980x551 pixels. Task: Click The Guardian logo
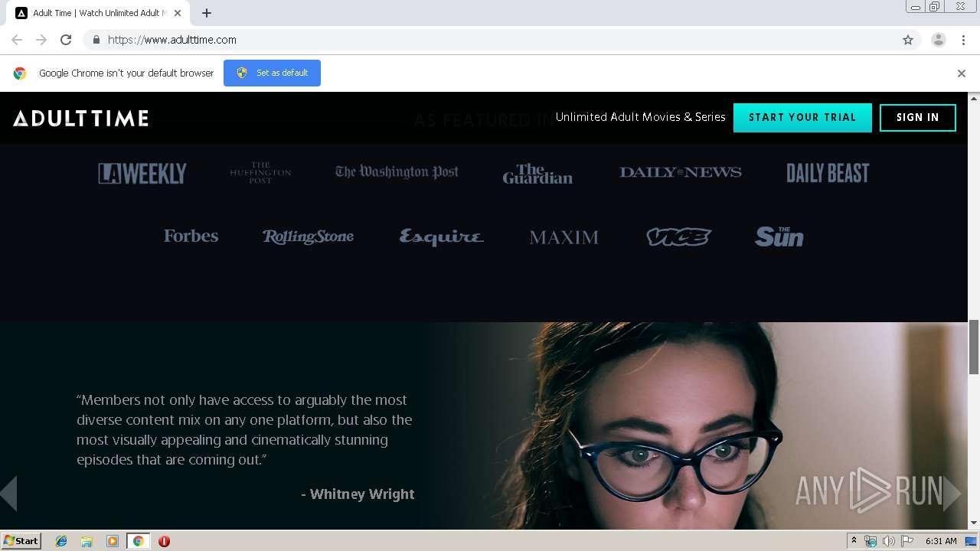click(x=537, y=174)
